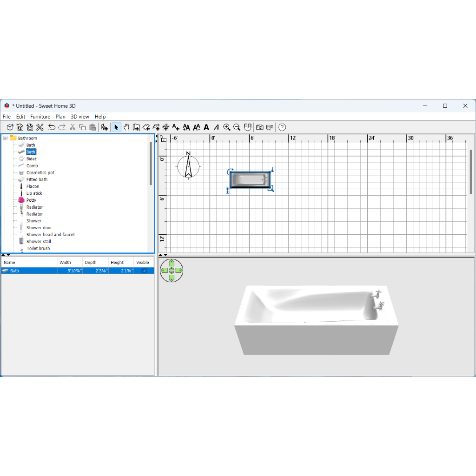
Task: Activate the Pan tool hand icon
Action: (126, 127)
